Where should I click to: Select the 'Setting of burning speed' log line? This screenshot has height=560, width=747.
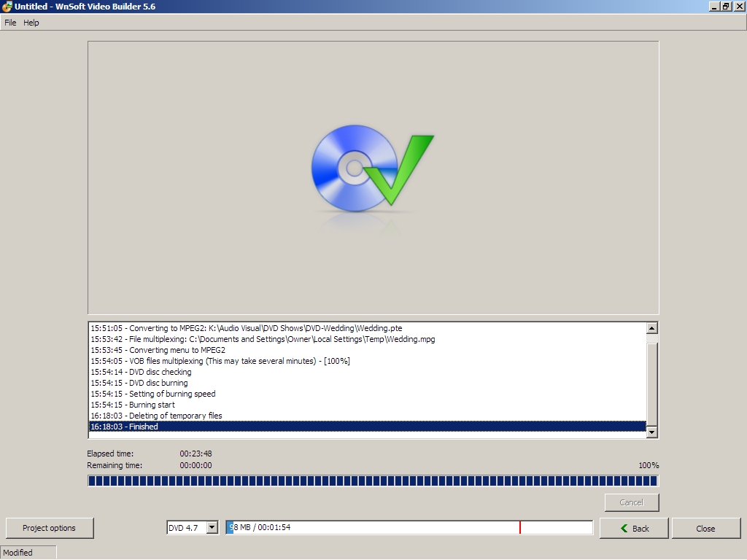tap(368, 394)
